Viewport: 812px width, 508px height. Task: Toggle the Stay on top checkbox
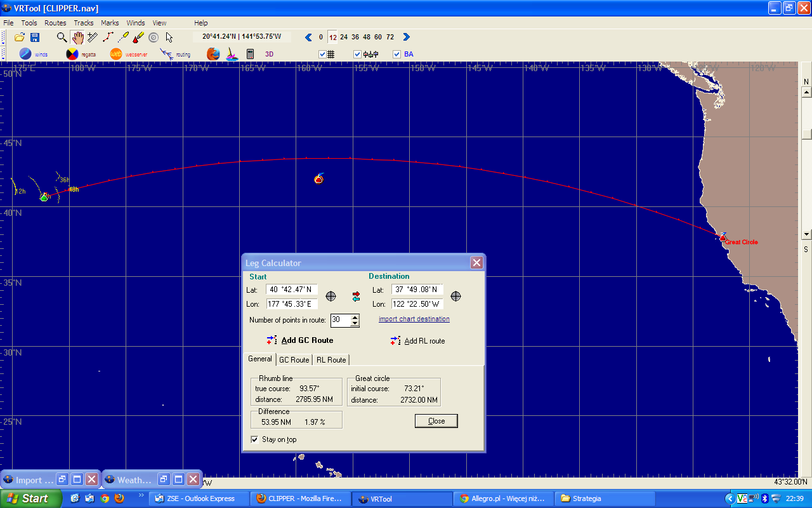click(254, 439)
